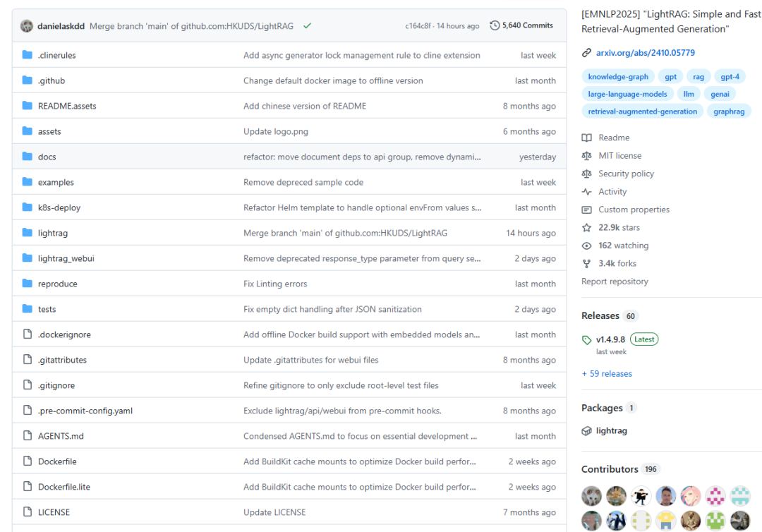The width and height of the screenshot is (762, 532).
Task: Click the README.assets folder icon
Action: (28, 105)
